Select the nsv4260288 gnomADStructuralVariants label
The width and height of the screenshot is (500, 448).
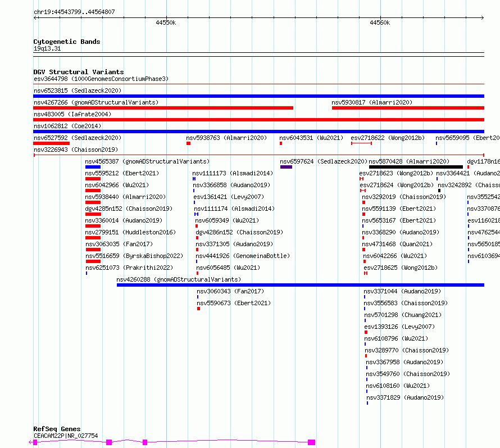click(x=179, y=279)
